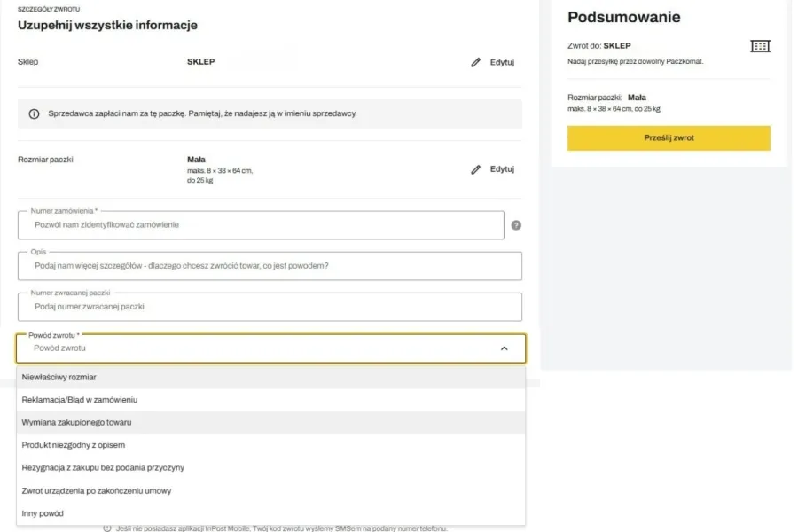The image size is (798, 532).
Task: Click into the Opis text field
Action: [270, 266]
